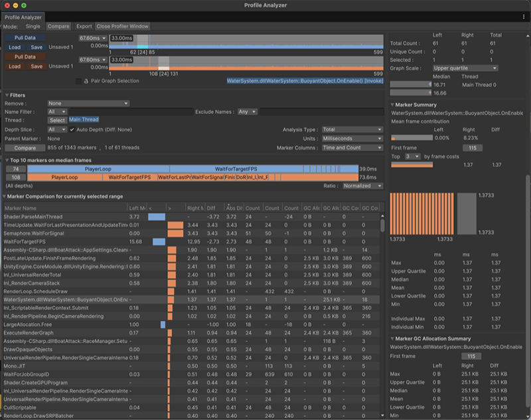Click the right panel vertical scrollbar
Screen dimensions: 531x420
528,291
